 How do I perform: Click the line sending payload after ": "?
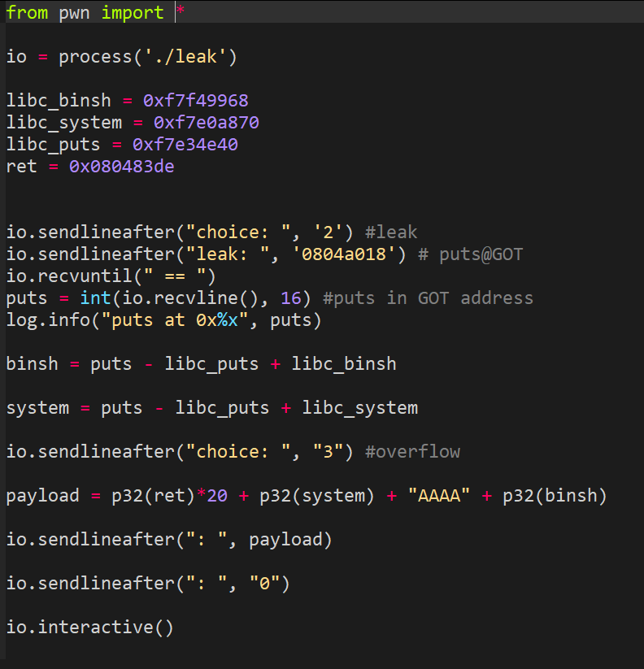[x=169, y=540]
